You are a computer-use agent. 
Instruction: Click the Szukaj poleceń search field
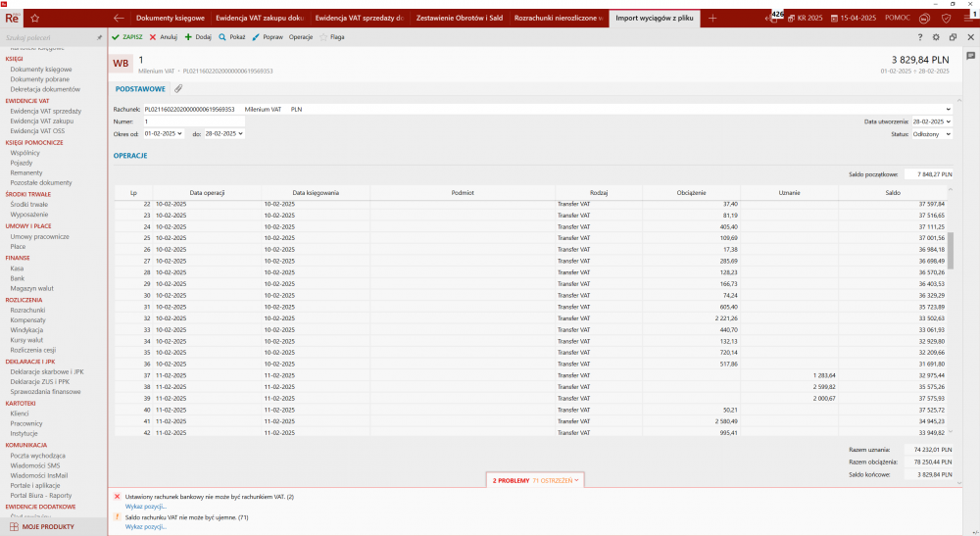(x=49, y=38)
